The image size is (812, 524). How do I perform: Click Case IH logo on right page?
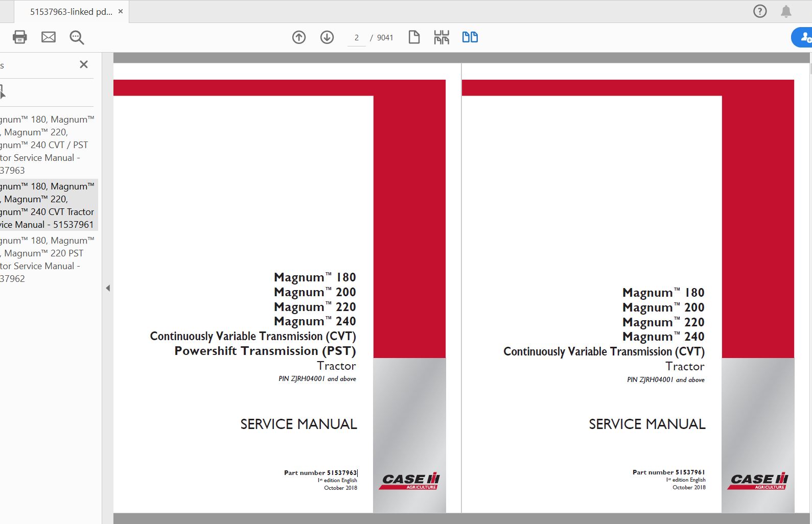(x=758, y=481)
